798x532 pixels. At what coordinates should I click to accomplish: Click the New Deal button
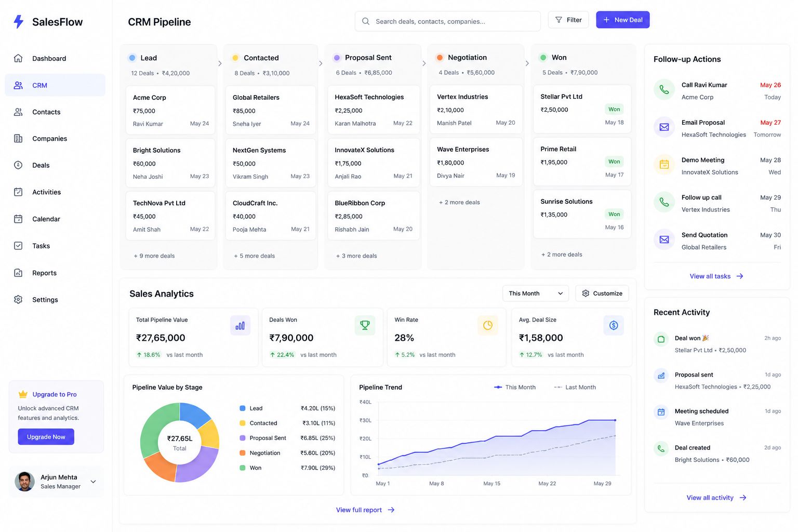(622, 20)
